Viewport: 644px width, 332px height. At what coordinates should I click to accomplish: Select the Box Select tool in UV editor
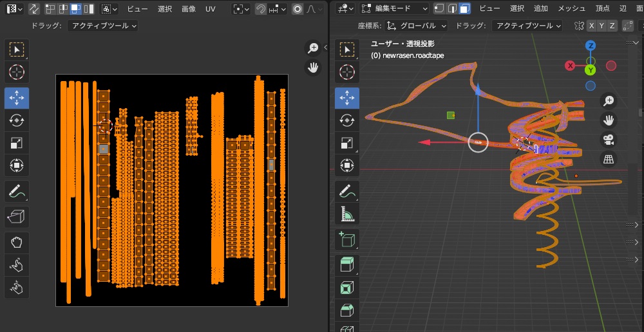tap(17, 50)
